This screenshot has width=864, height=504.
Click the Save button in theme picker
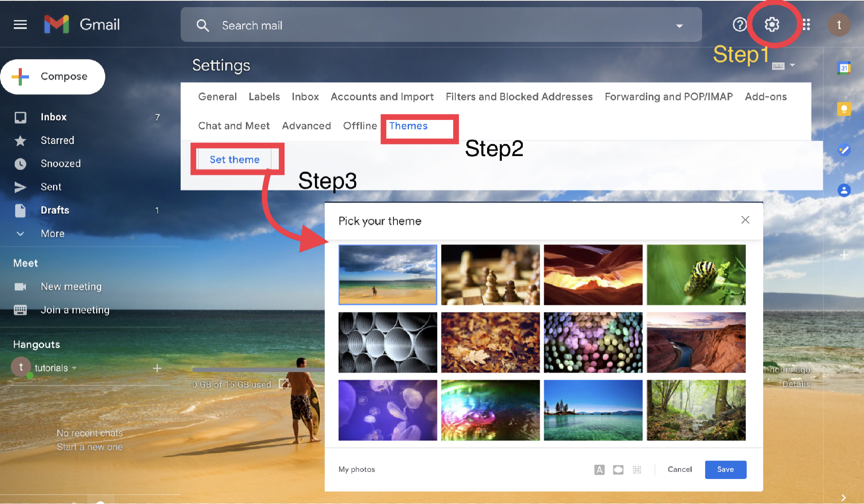(x=724, y=469)
